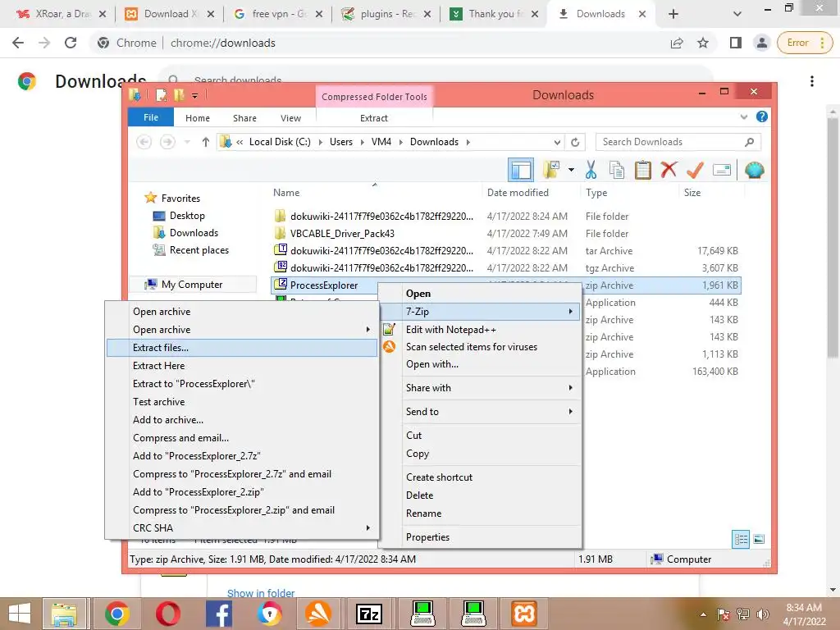Screen dimensions: 840x630
Task: Click the Chrome Error button
Action: tap(805, 43)
